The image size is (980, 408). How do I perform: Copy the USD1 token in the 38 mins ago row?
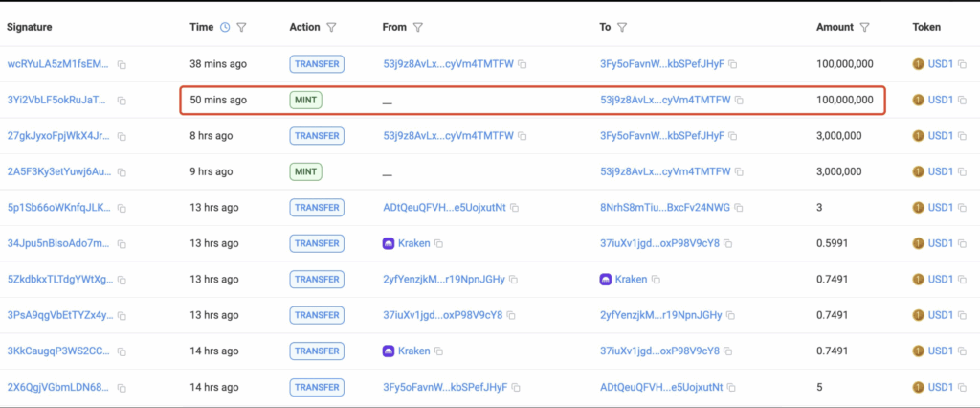(962, 64)
